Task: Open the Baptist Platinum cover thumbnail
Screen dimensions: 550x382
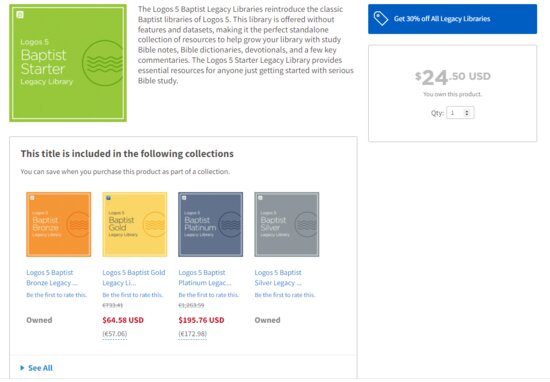Action: [210, 224]
